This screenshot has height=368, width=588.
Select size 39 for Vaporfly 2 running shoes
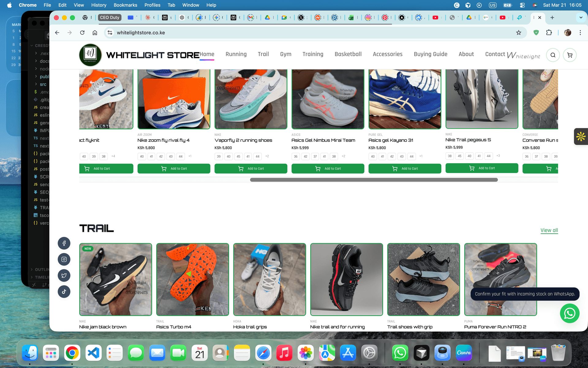(x=219, y=156)
